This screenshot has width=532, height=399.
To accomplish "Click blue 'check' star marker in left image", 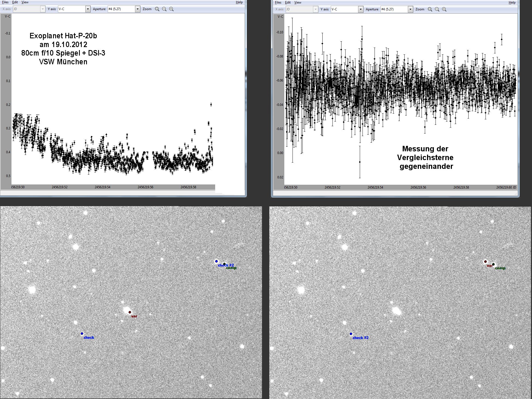I will click(82, 334).
